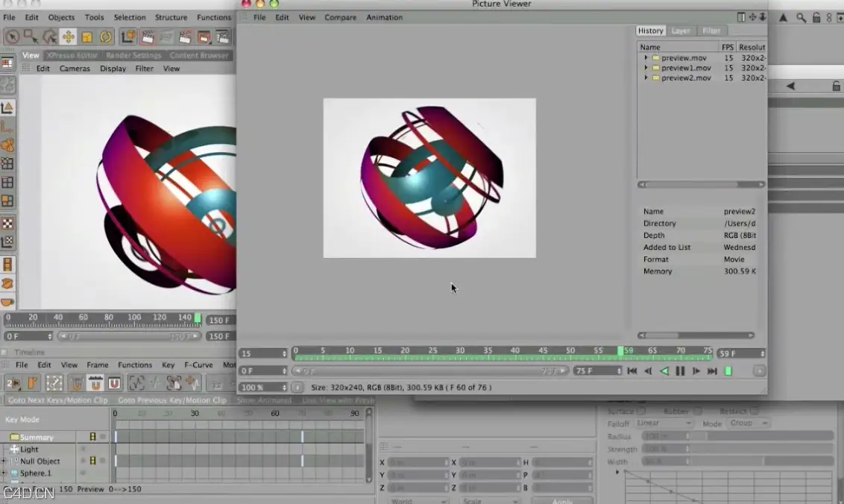Click the 15 fps stepper field

[x=264, y=353]
